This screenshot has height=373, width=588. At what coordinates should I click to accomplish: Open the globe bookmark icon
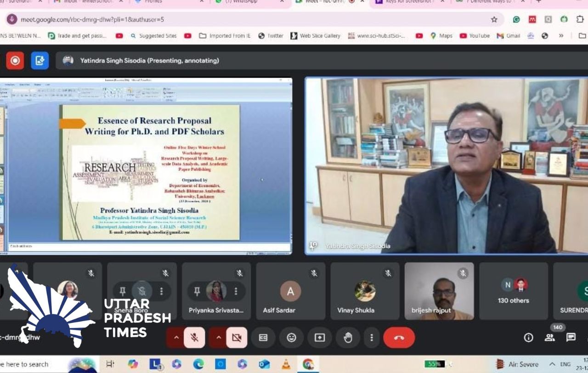point(545,36)
